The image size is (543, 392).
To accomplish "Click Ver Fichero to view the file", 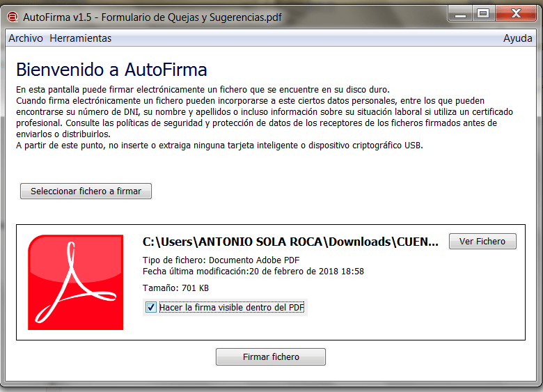I will [x=482, y=242].
